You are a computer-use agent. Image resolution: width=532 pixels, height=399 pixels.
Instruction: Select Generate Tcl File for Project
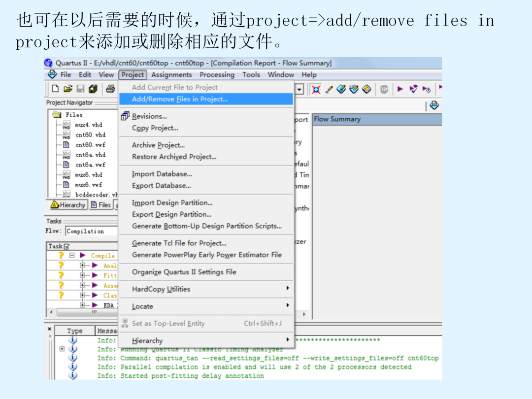point(206,243)
